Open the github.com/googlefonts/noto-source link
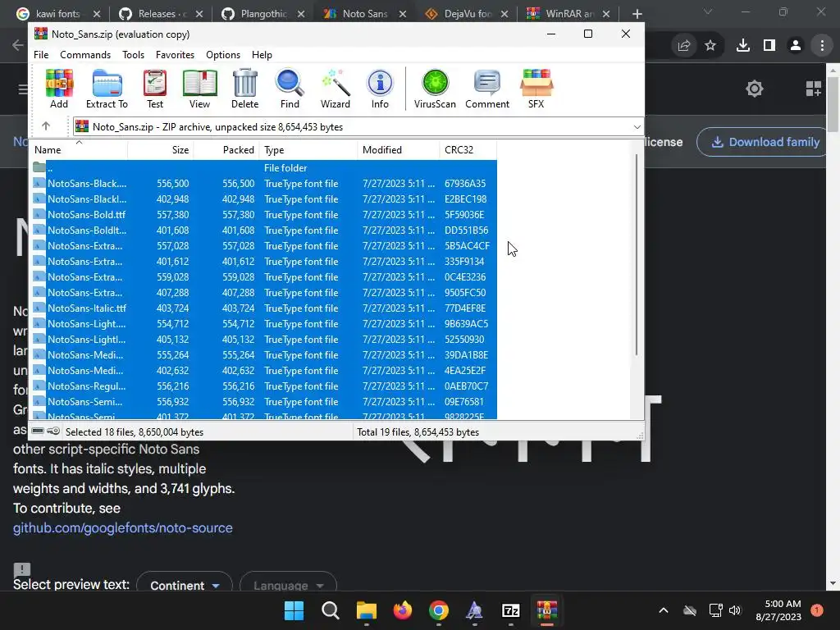This screenshot has height=630, width=840. [x=123, y=527]
